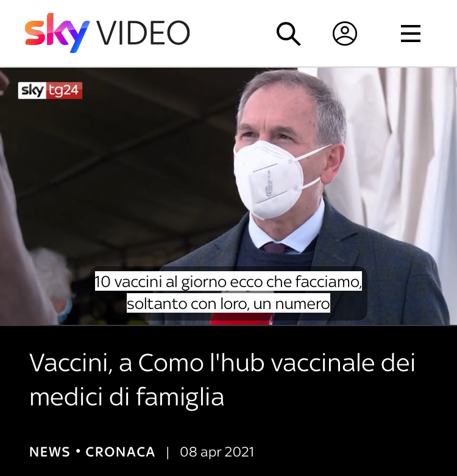Open the user account profile icon
This screenshot has width=457, height=476.
[345, 34]
